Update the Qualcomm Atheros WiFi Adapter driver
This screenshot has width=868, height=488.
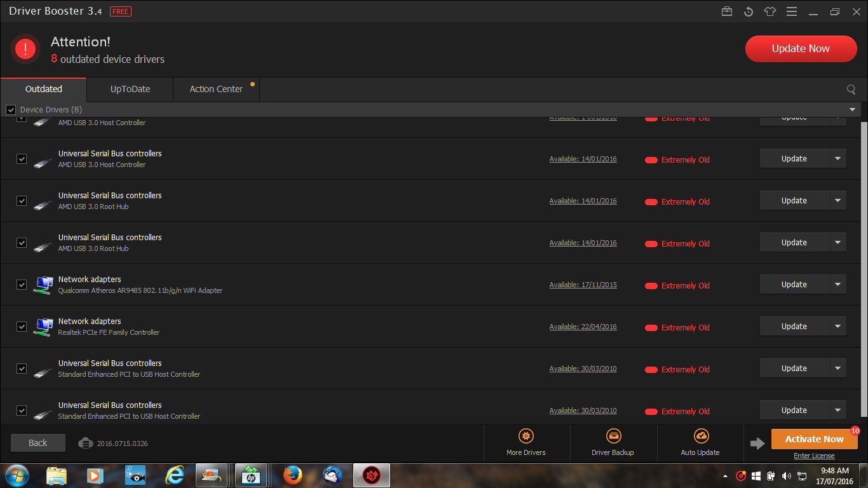794,285
